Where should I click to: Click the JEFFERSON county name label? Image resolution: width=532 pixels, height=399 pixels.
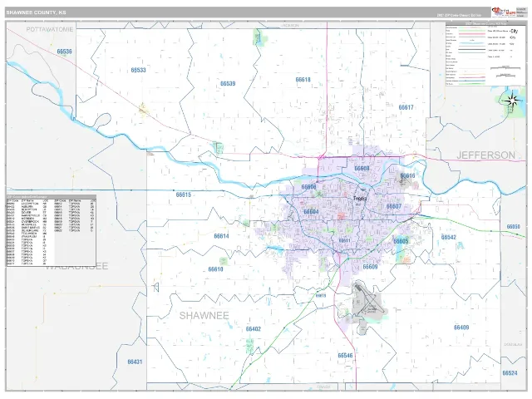tap(486, 155)
